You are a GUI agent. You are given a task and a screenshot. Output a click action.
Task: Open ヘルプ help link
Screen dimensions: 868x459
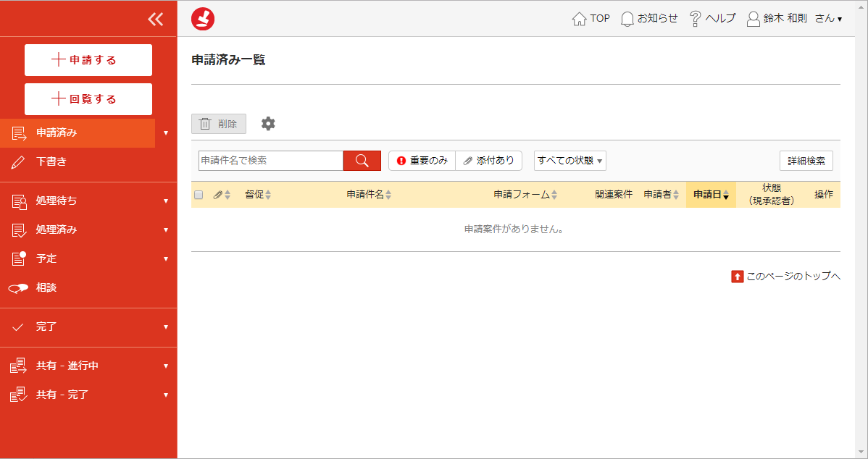(x=712, y=19)
